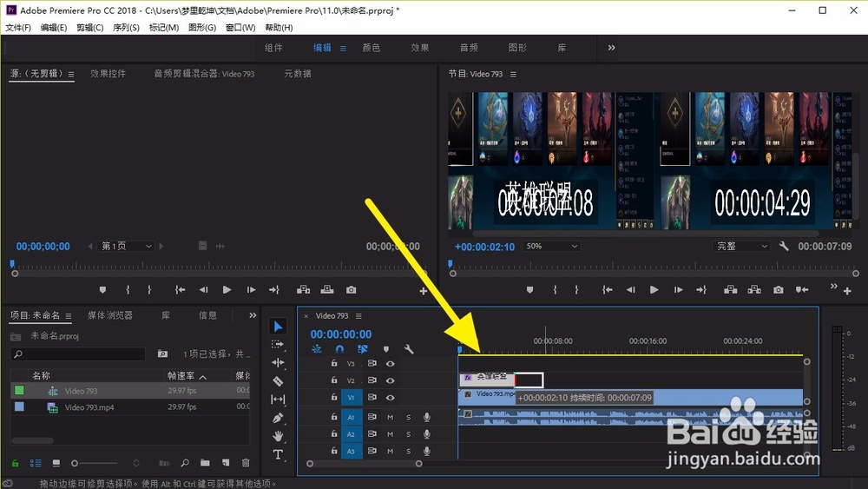Toggle Linked Selection in timeline
Screen dimensions: 868x489
[x=363, y=349]
